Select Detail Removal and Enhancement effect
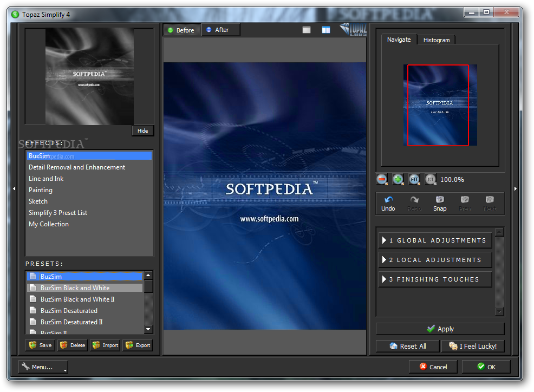534x392 pixels. [x=89, y=167]
